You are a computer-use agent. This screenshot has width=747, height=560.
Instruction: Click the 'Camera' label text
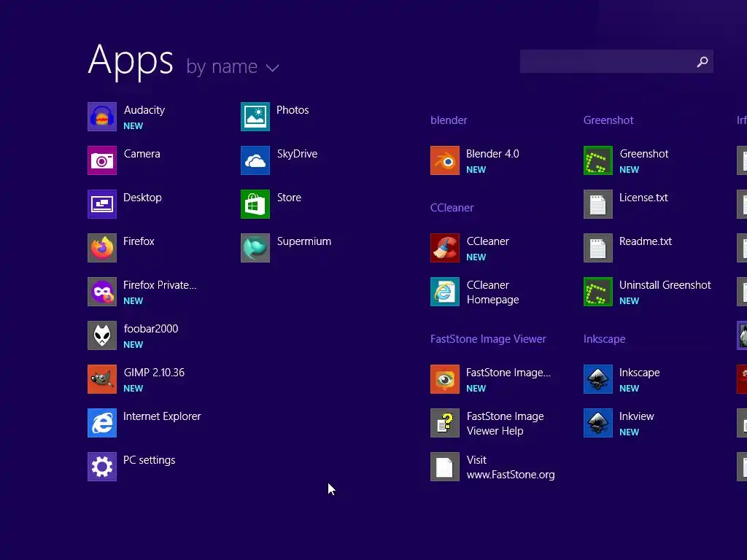pyautogui.click(x=142, y=154)
